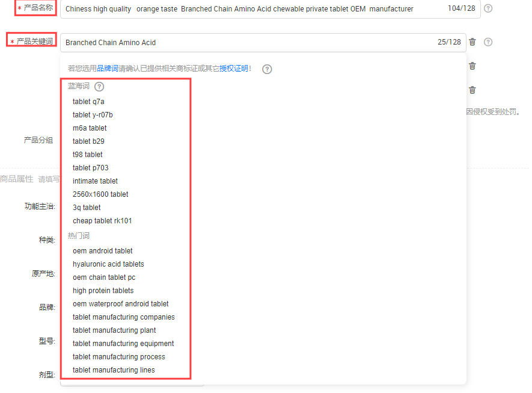This screenshot has height=393, width=532.
Task: Select 'hyaluronic acid tablets' suggestion
Action: click(108, 264)
